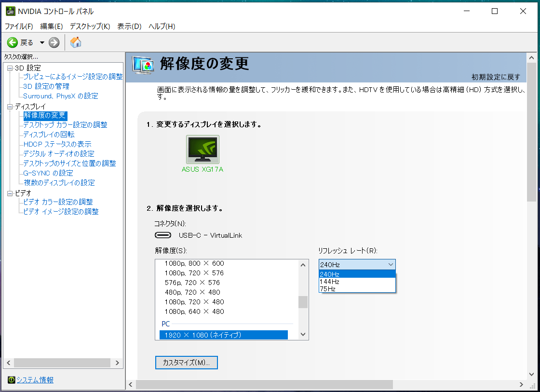Viewport: 540px width, 392px height.
Task: Open デジタル オーディオの設定
Action: [58, 154]
